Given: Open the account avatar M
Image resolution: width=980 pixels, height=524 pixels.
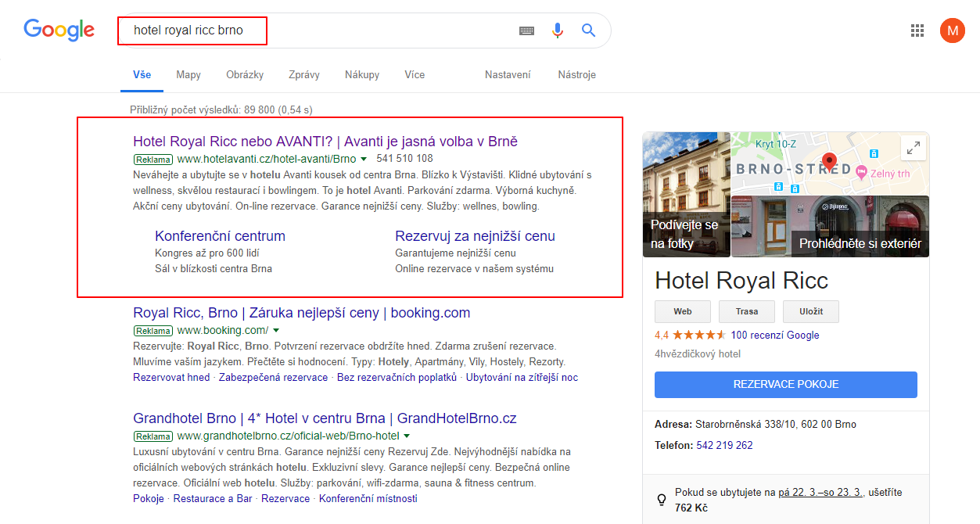Looking at the screenshot, I should click(x=952, y=31).
